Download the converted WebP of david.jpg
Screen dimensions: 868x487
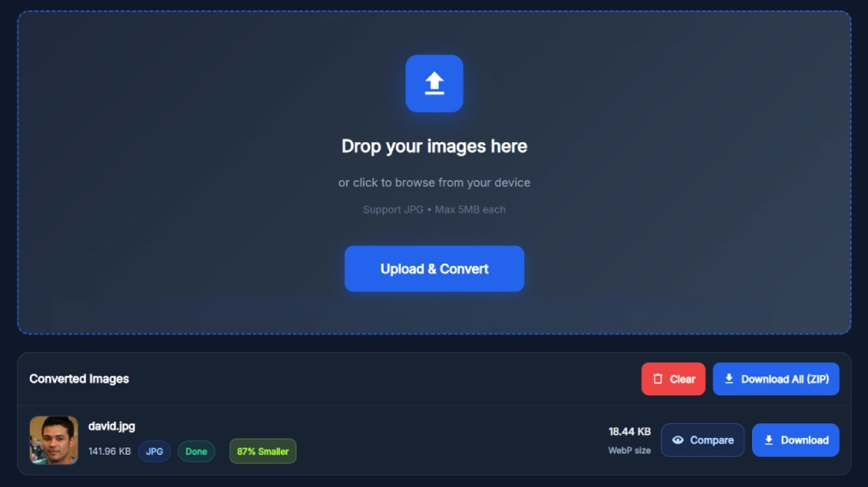pyautogui.click(x=795, y=440)
